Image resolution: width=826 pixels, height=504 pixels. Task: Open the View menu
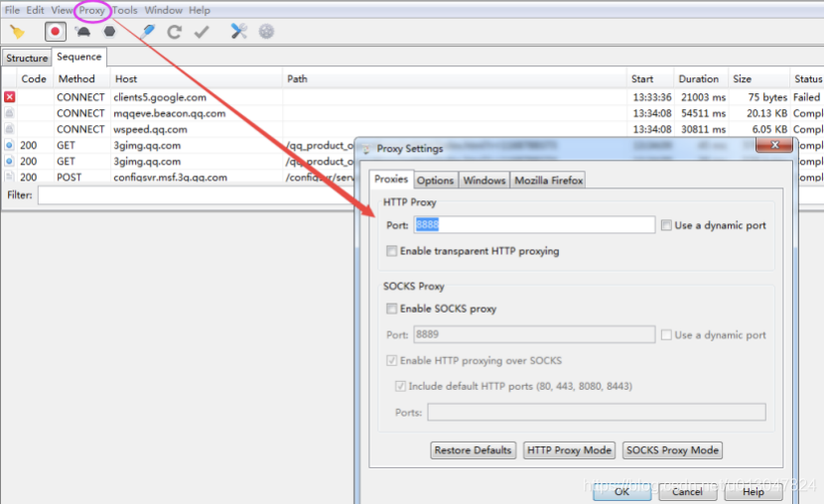point(62,10)
